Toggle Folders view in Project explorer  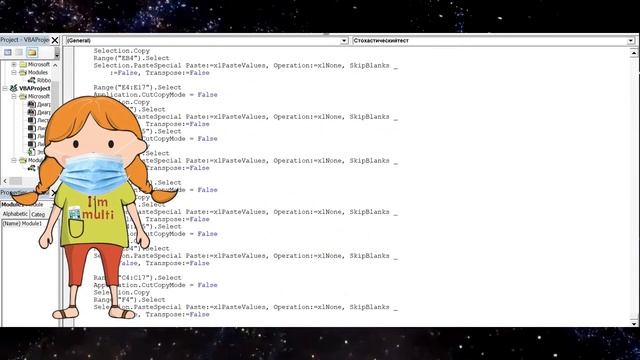(32, 52)
